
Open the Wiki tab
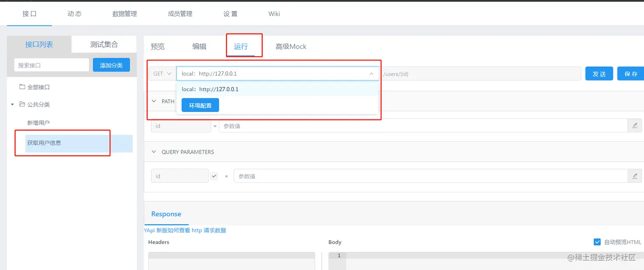point(274,14)
